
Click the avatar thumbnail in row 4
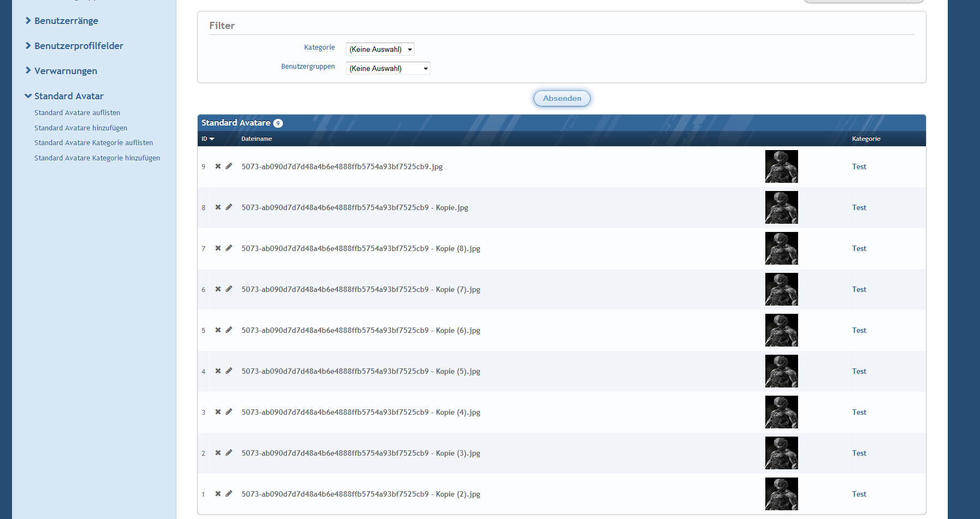click(781, 371)
